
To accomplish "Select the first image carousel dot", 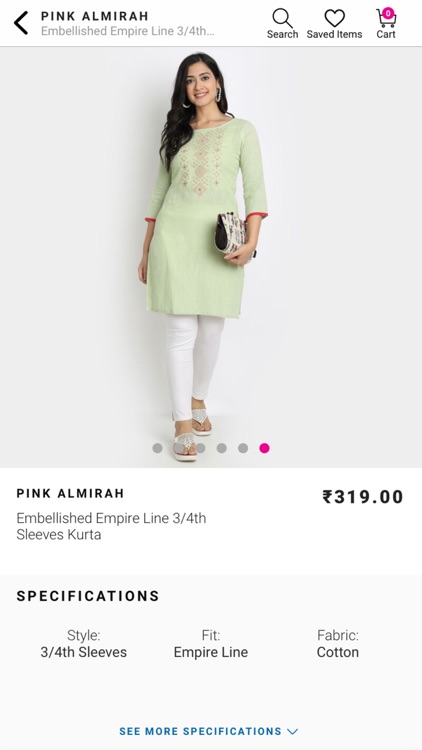I will [x=157, y=448].
